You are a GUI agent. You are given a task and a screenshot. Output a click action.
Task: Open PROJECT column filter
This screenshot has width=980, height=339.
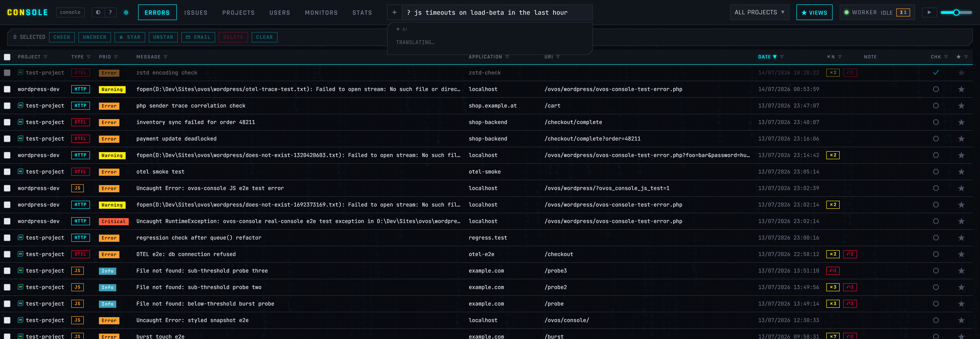[x=45, y=57]
